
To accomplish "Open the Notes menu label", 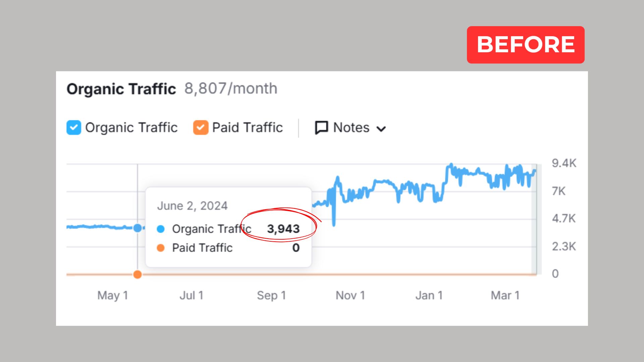I will pos(351,128).
